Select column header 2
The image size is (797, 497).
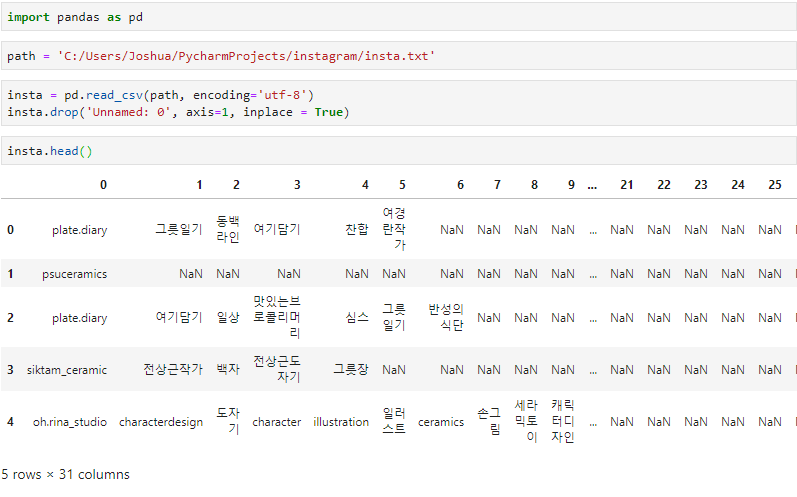pyautogui.click(x=236, y=185)
